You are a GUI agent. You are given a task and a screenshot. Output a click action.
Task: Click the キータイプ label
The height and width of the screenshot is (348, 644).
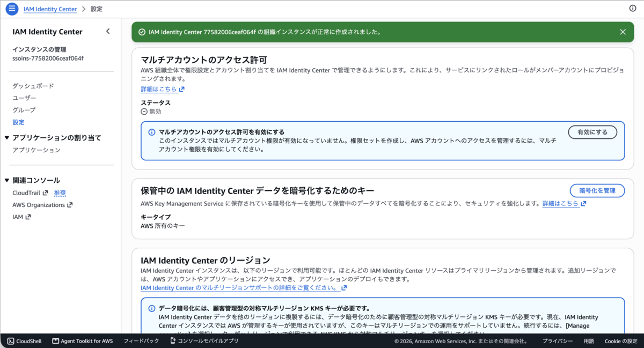[x=156, y=217]
